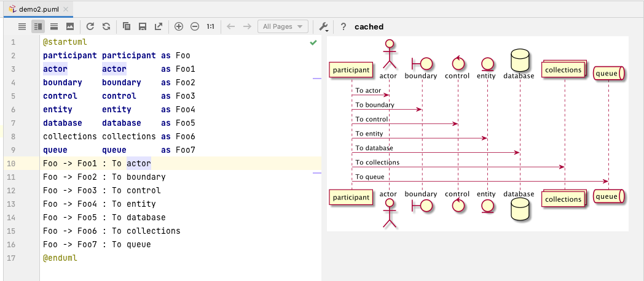The height and width of the screenshot is (281, 644).
Task: Place cursor on 'To boundary' code line
Action: [x=104, y=177]
